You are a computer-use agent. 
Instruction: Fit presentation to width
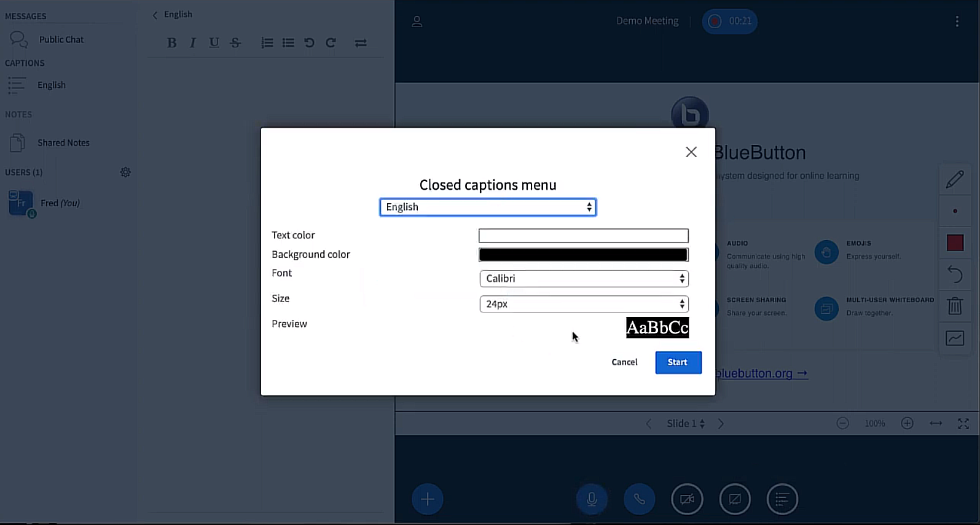coord(936,424)
